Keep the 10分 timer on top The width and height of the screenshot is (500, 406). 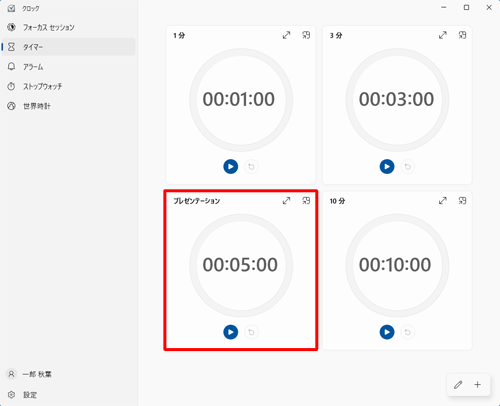[x=462, y=201]
